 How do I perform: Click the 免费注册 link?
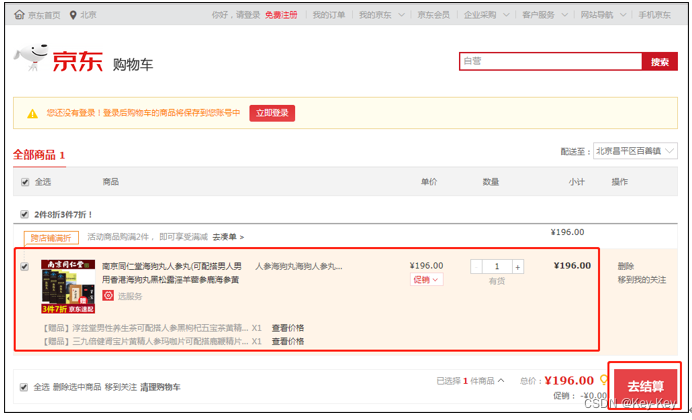281,15
